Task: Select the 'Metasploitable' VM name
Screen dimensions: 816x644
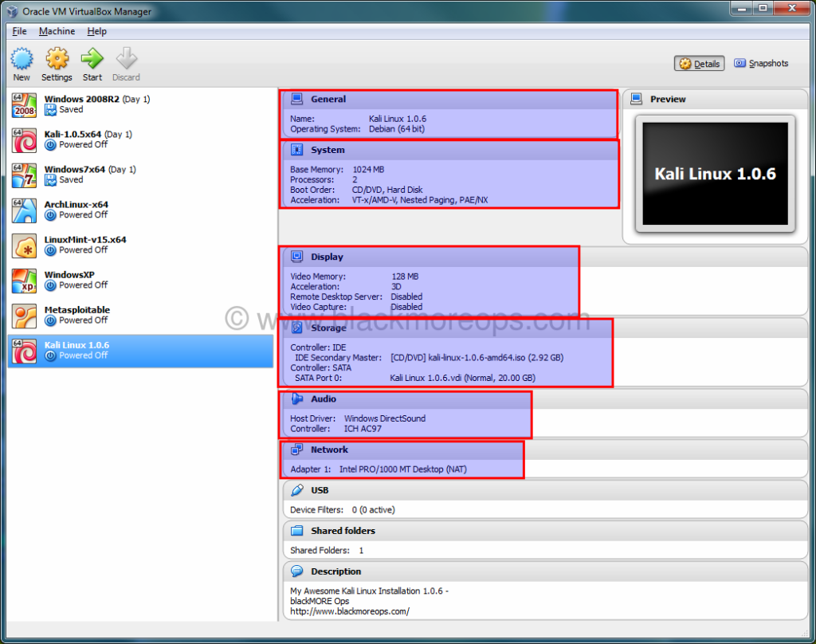Action: (x=77, y=310)
